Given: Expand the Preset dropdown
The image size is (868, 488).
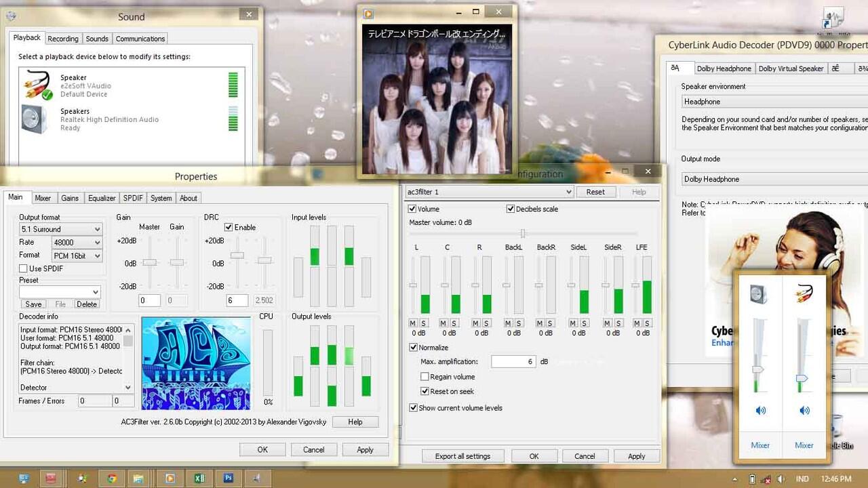Looking at the screenshot, I should pyautogui.click(x=60, y=291).
